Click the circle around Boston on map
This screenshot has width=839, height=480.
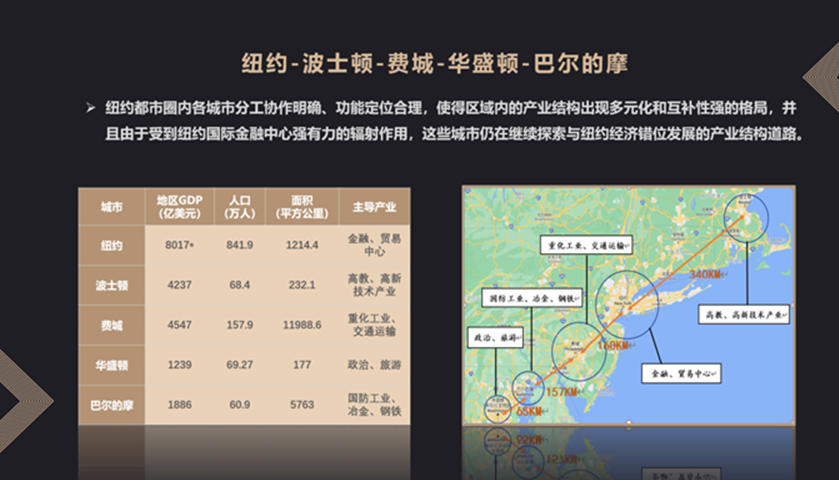point(746,218)
